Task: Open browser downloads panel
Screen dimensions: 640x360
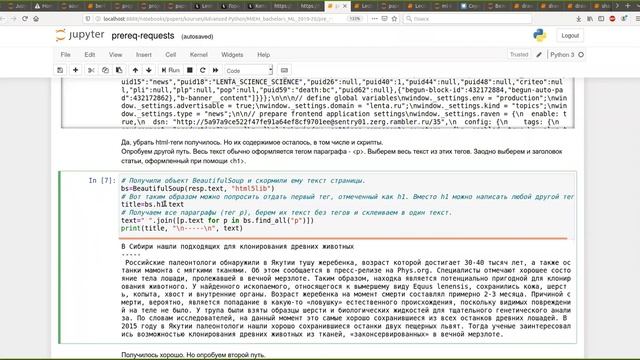Action: (578, 19)
